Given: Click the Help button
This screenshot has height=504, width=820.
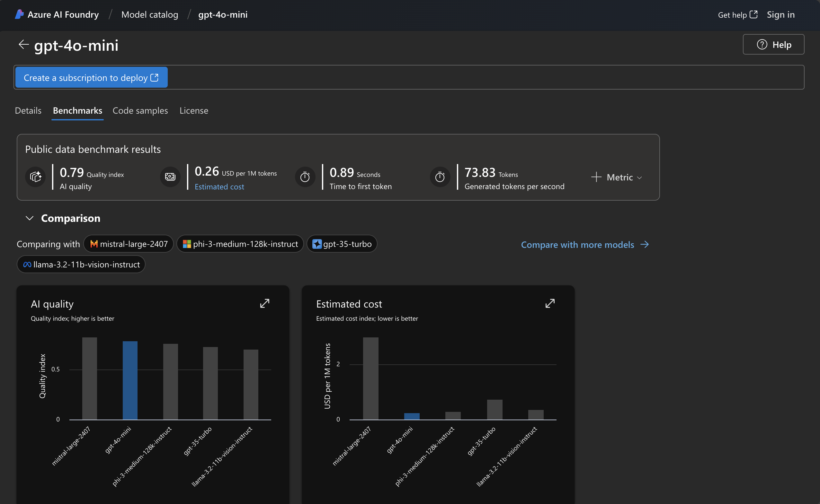Looking at the screenshot, I should (773, 44).
